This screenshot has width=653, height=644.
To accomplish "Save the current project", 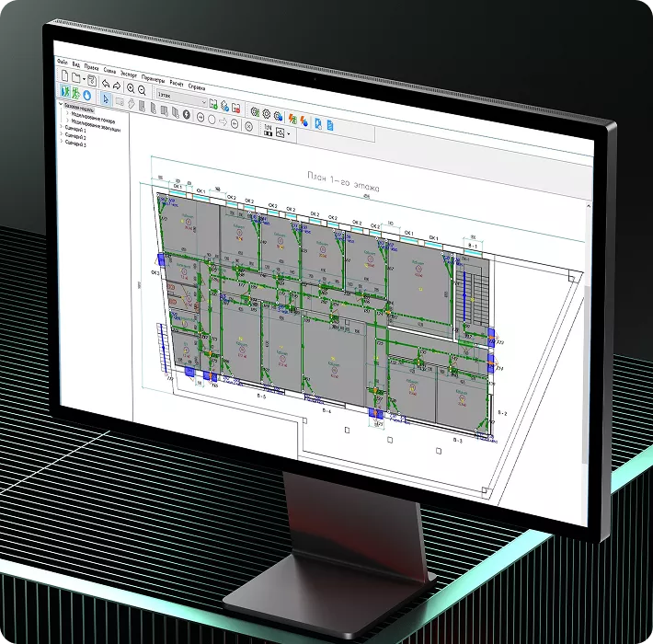I will point(92,81).
